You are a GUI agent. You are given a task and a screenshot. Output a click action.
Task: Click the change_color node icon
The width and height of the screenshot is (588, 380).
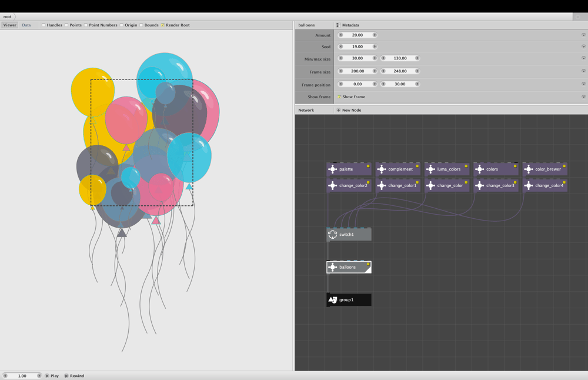(x=430, y=185)
